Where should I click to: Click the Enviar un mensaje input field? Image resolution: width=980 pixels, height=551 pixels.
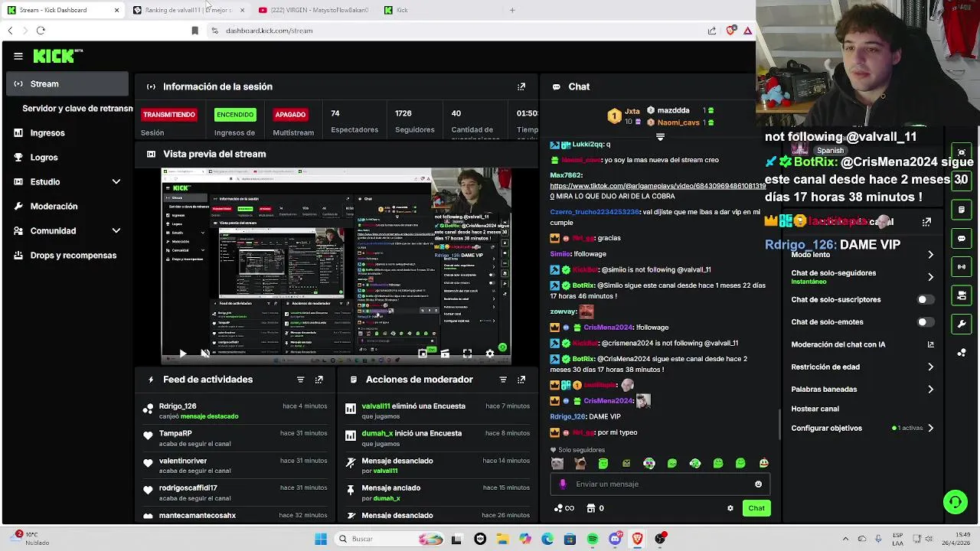tap(660, 484)
